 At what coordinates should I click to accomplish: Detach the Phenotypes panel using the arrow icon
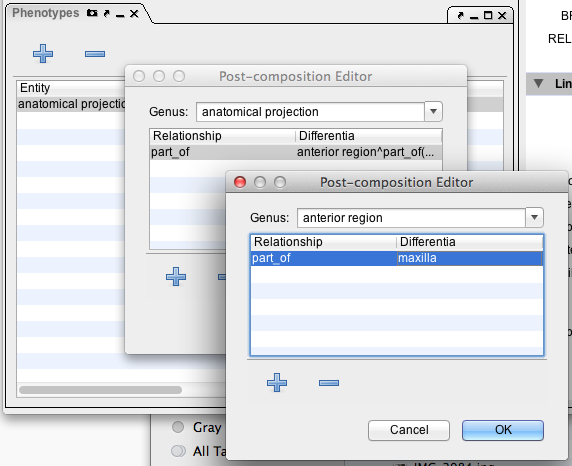tap(107, 14)
